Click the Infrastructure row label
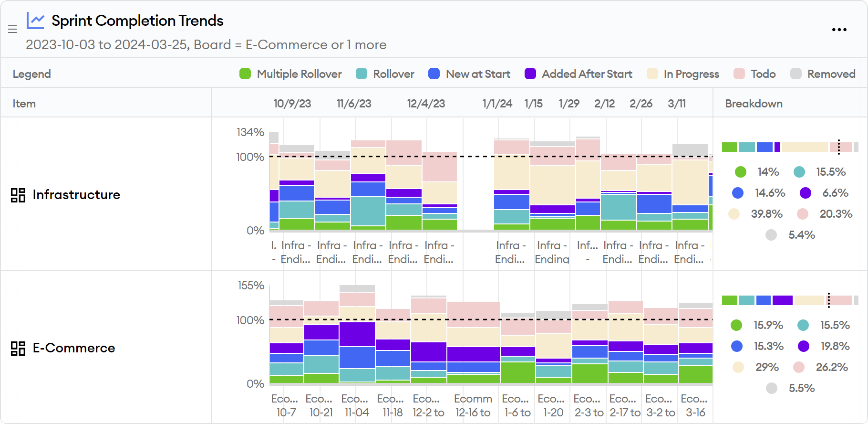Viewport: 868px width, 424px height. (x=76, y=195)
